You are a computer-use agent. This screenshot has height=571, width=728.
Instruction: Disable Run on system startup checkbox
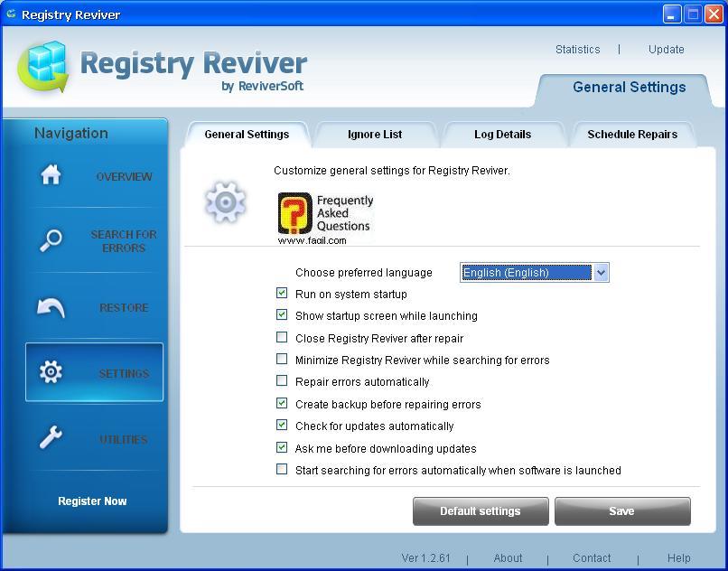pyautogui.click(x=282, y=294)
